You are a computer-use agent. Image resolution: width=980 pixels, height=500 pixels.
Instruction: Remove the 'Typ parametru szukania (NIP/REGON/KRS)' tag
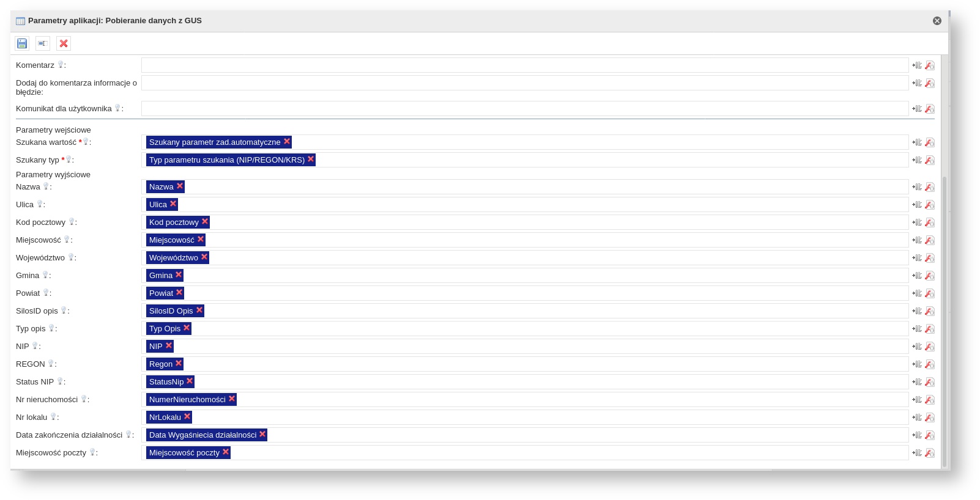click(x=311, y=159)
